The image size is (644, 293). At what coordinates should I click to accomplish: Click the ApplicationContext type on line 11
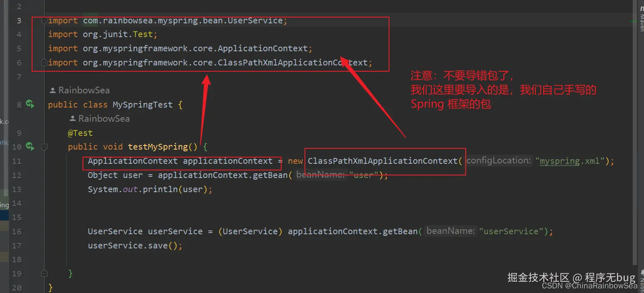[132, 161]
